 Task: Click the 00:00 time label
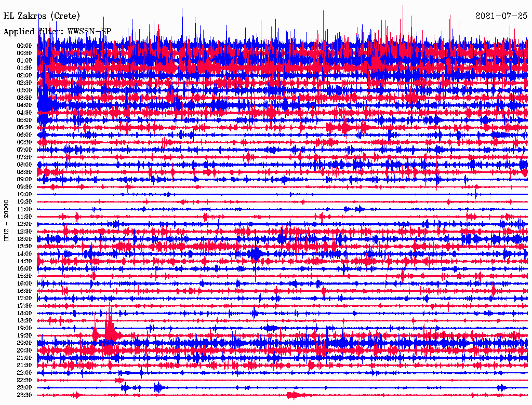click(x=24, y=46)
